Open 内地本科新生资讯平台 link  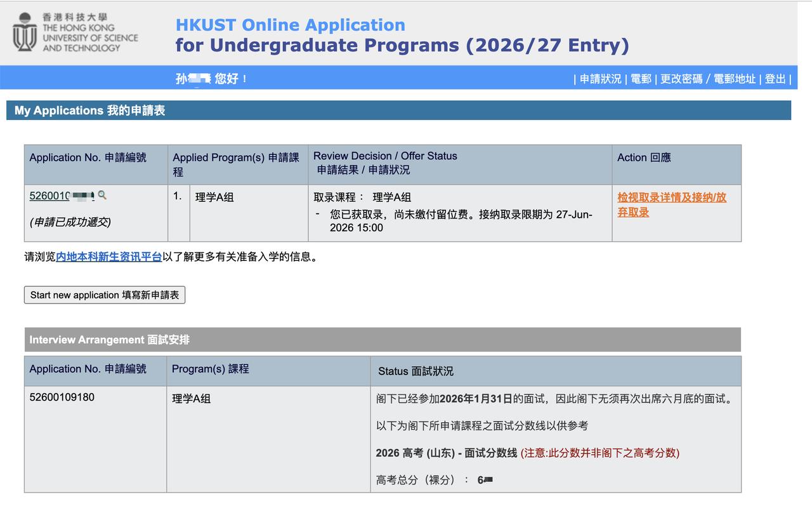click(x=108, y=257)
